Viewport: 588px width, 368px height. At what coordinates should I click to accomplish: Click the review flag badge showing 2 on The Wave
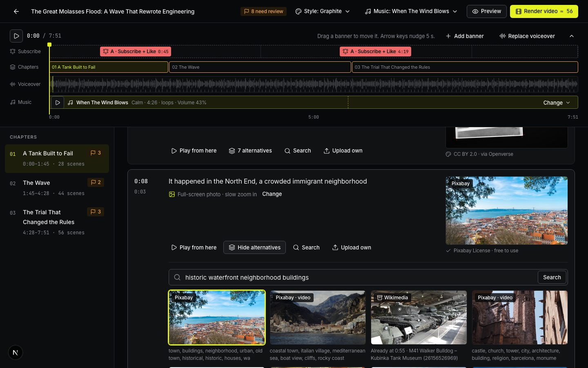pyautogui.click(x=96, y=182)
